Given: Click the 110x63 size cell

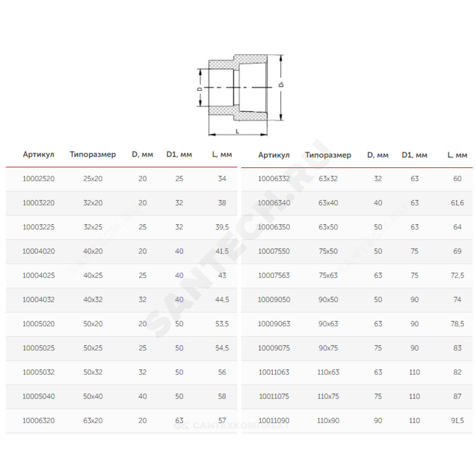Looking at the screenshot, I should pos(328,372).
